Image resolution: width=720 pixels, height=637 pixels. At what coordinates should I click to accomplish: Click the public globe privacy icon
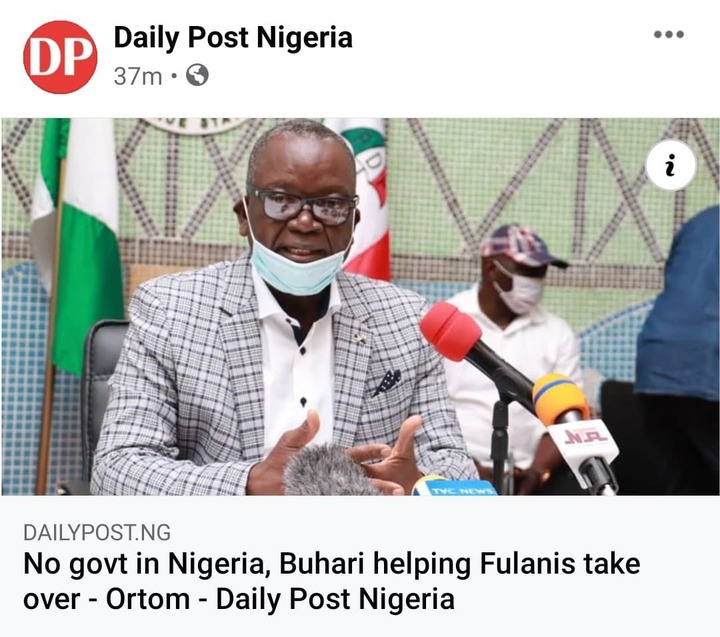[x=197, y=75]
